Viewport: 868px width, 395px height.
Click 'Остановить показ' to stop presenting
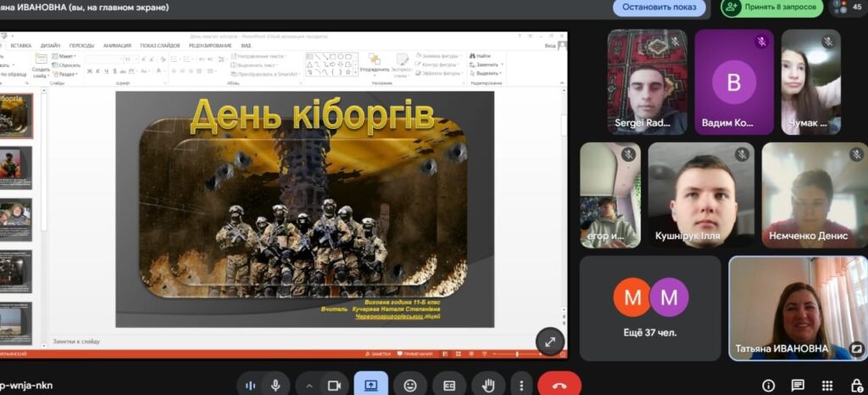point(659,8)
